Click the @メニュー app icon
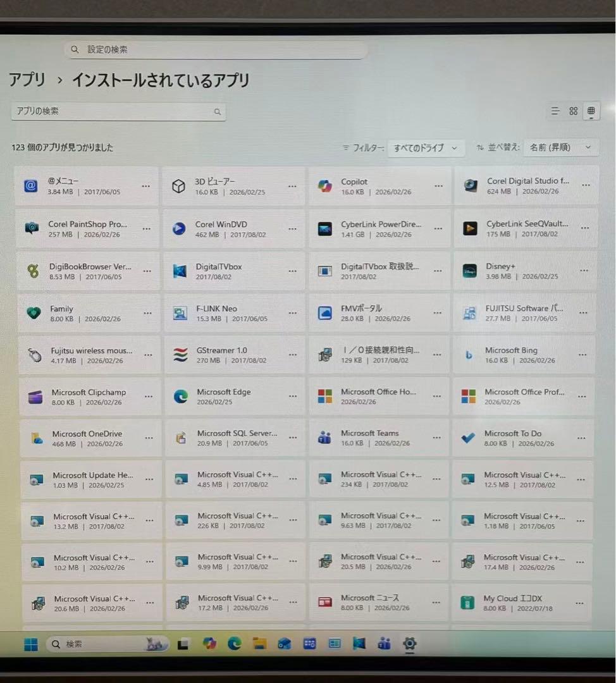Image resolution: width=616 pixels, height=683 pixels. click(x=31, y=187)
